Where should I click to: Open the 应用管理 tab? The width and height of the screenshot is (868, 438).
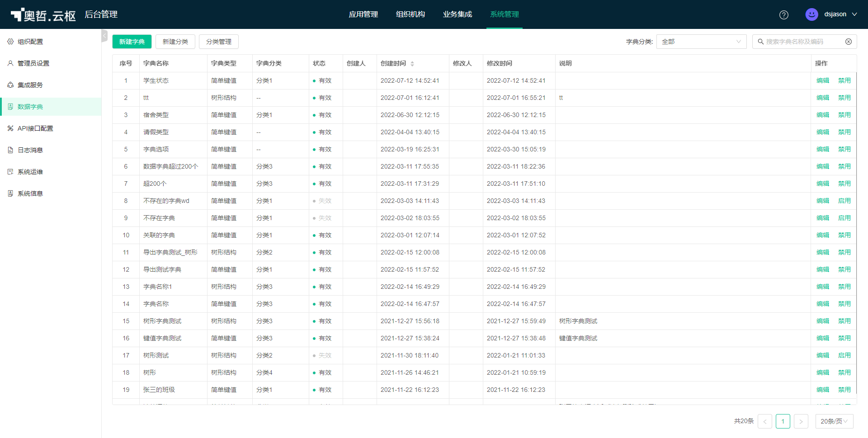363,14
